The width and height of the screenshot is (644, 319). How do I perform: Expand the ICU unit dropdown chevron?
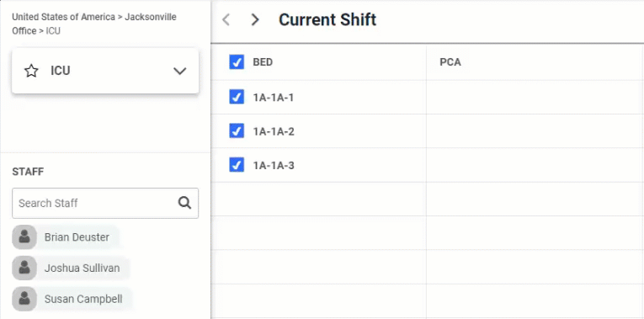pos(180,71)
